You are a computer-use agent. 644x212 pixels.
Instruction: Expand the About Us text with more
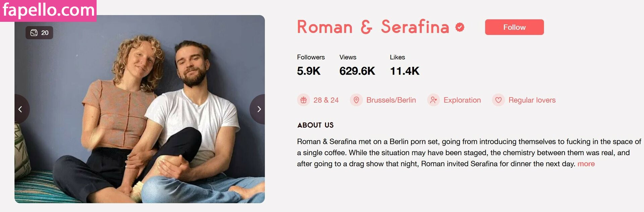[x=586, y=164]
